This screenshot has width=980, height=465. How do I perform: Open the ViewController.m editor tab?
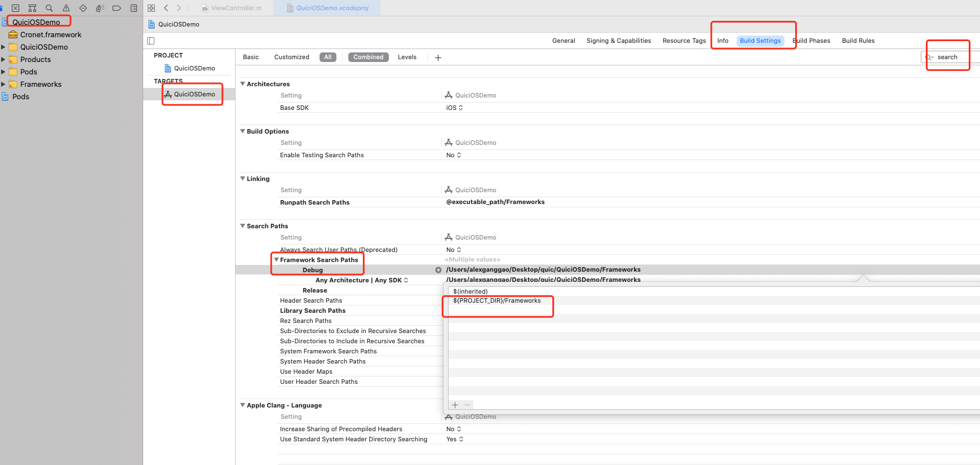pyautogui.click(x=232, y=8)
